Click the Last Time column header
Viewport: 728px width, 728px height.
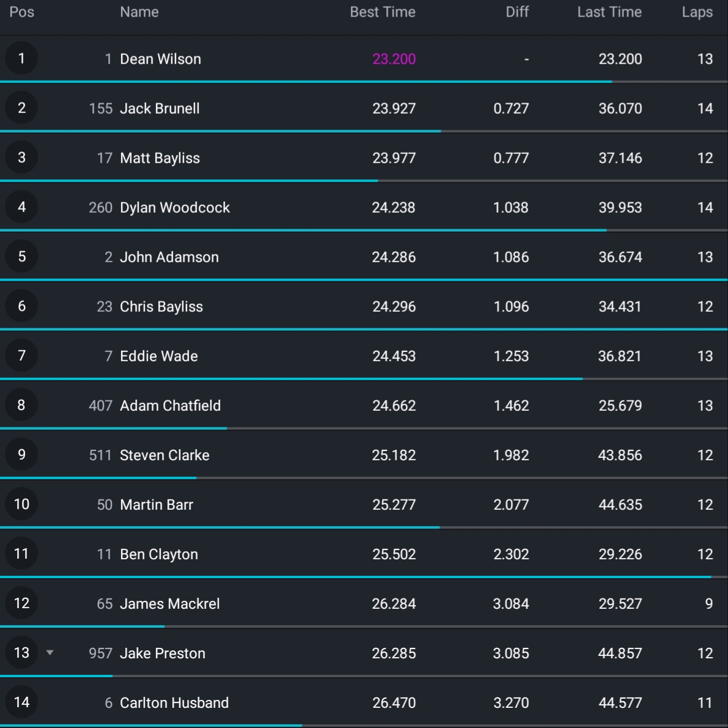(609, 12)
